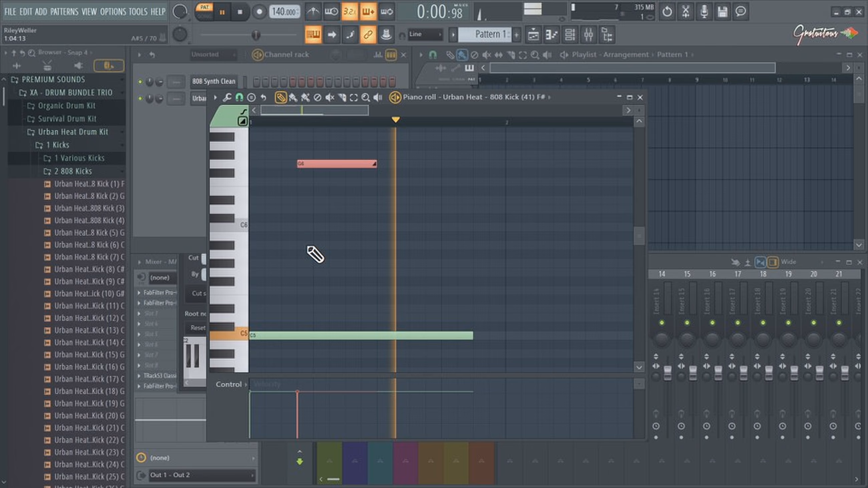This screenshot has height=488, width=868.
Task: Click the Pause playback button
Action: [x=222, y=11]
